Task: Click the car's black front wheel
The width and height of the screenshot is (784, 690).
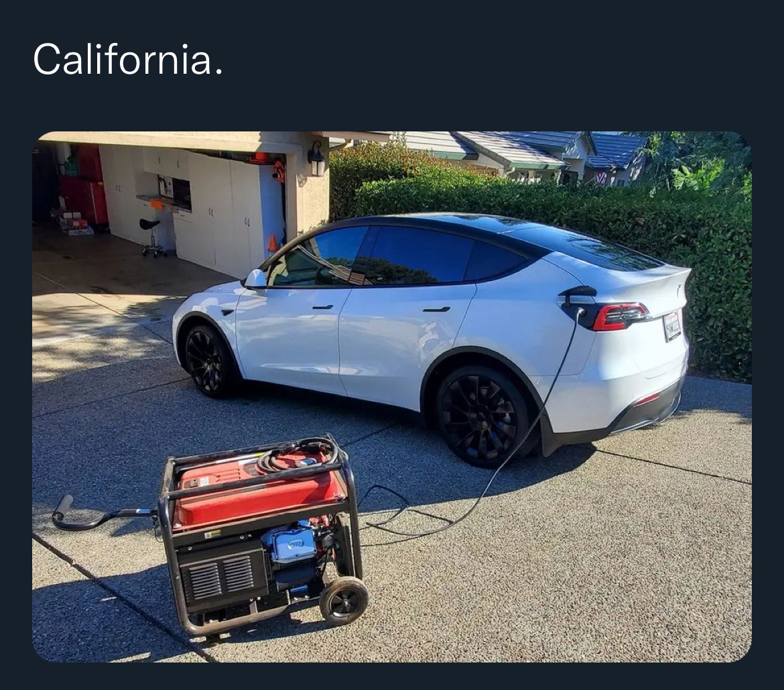Action: (209, 361)
